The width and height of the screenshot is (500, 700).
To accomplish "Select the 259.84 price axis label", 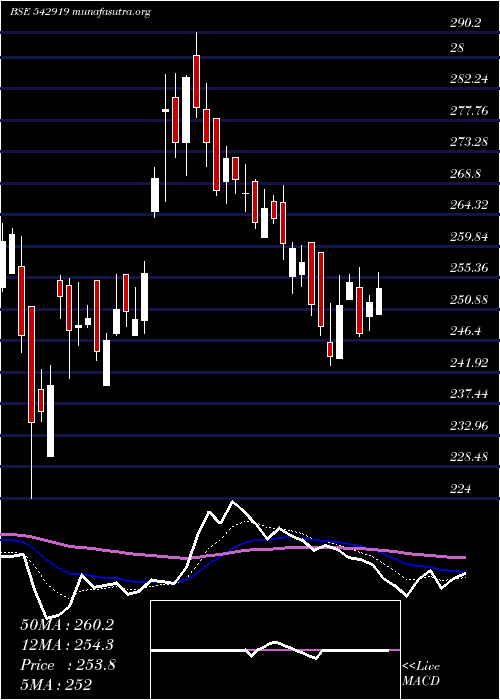I will [x=469, y=237].
